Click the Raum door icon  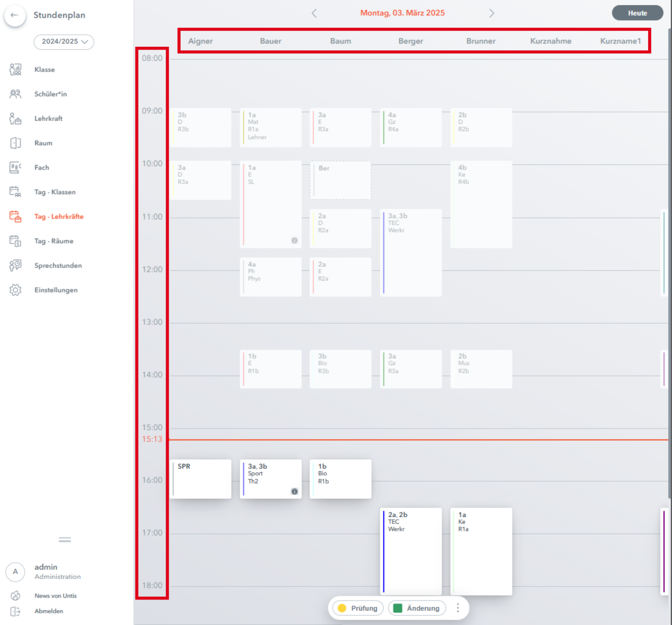(16, 143)
